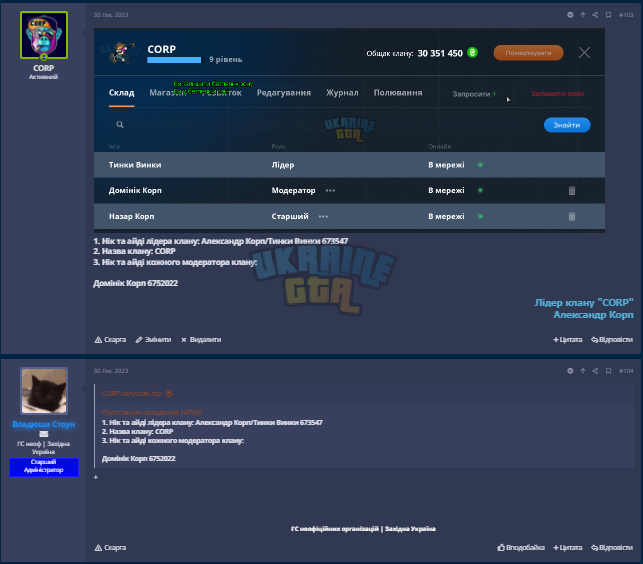Image resolution: width=643 pixels, height=564 pixels.
Task: Select the Склад tab in clan window
Action: 121,93
